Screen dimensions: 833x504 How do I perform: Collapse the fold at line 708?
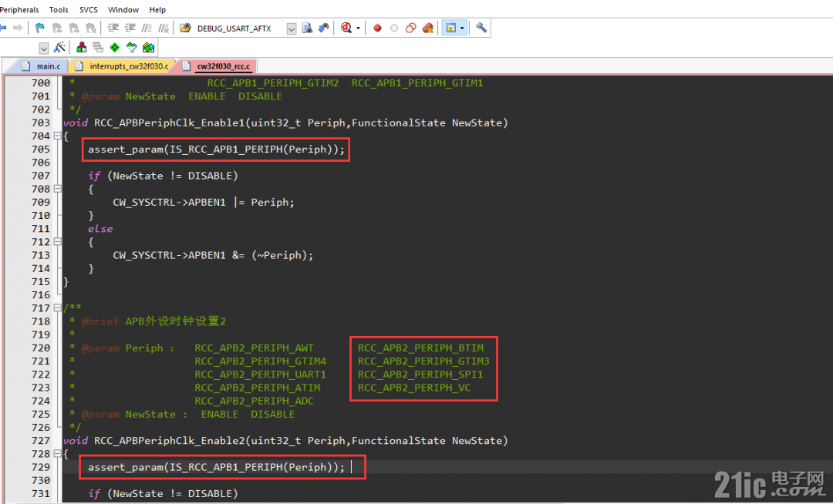(57, 189)
